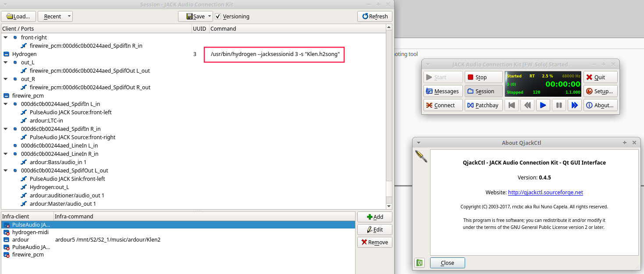Collapse the out_L port node
Screen dimensions: 644x274
[x=6, y=63]
